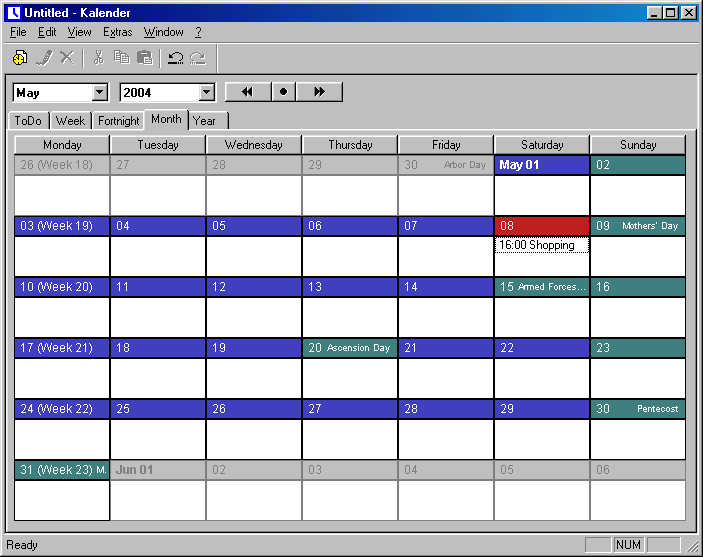Open the ? help menu

[x=198, y=32]
